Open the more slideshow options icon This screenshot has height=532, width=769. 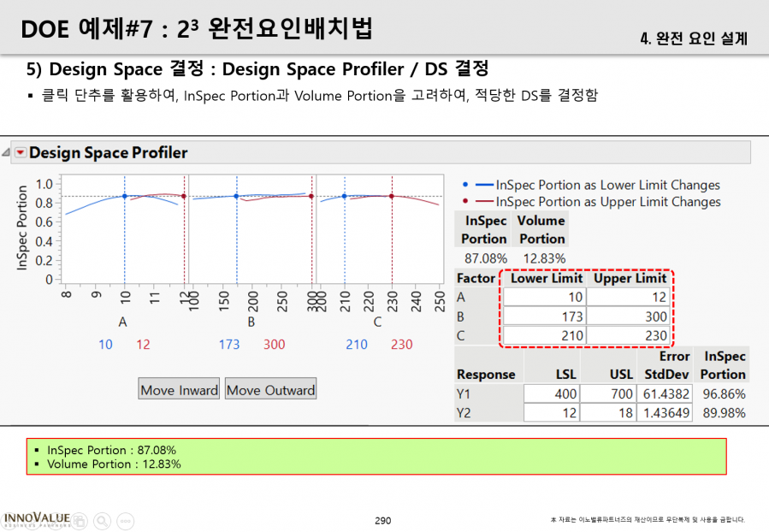(126, 521)
